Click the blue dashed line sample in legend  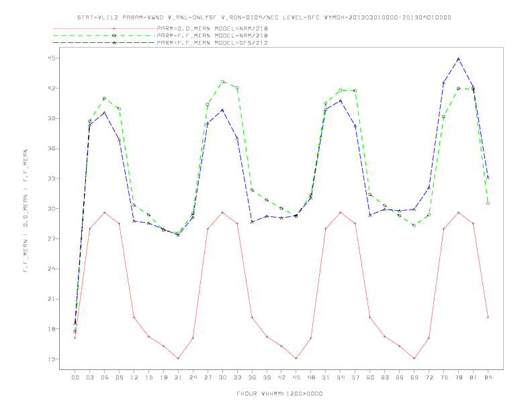point(104,43)
